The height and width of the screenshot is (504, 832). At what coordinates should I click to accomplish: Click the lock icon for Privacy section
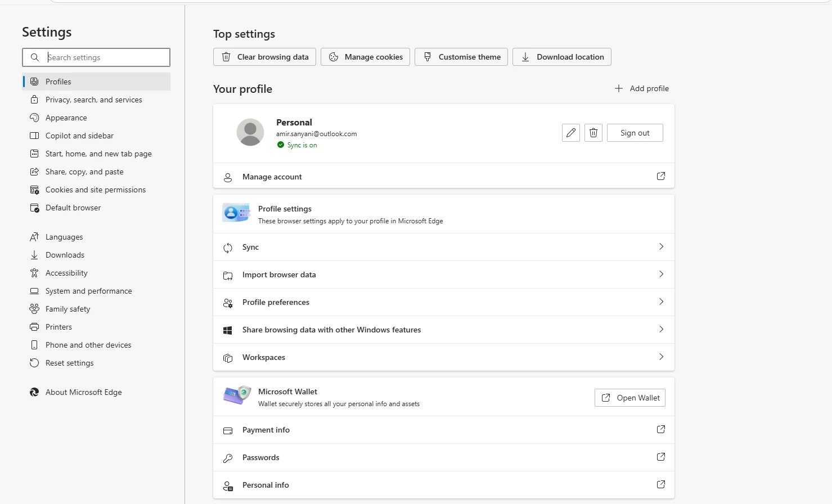(34, 100)
